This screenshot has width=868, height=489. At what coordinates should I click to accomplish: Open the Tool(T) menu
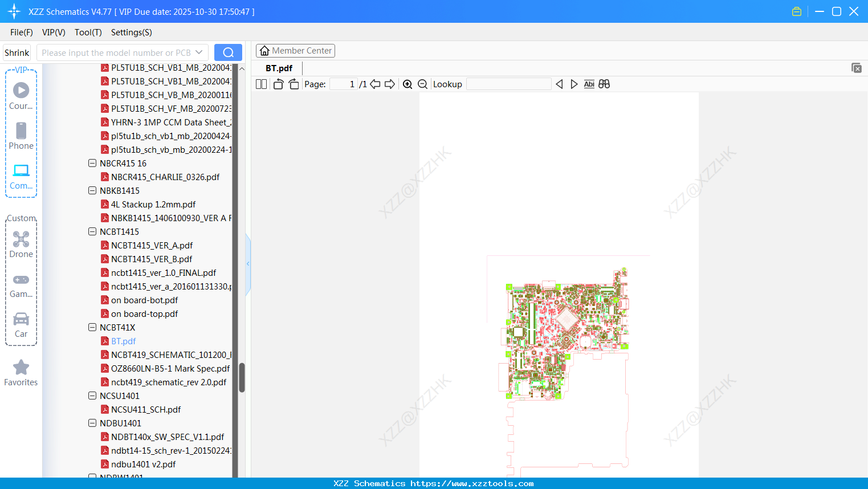click(88, 32)
